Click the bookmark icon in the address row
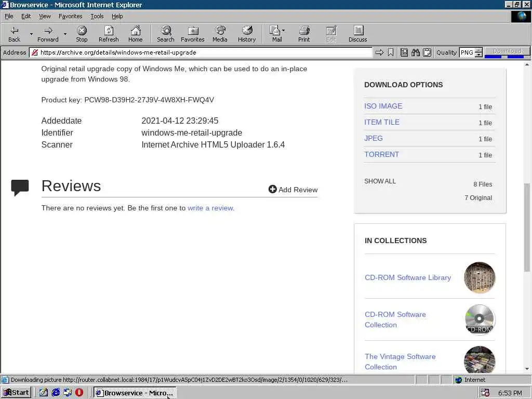This screenshot has width=532, height=399. point(391,52)
